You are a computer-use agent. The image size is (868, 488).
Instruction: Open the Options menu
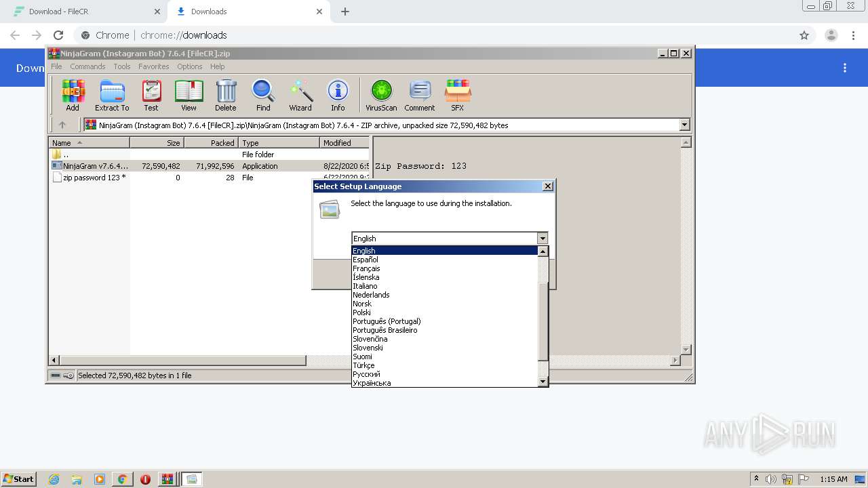click(x=190, y=66)
